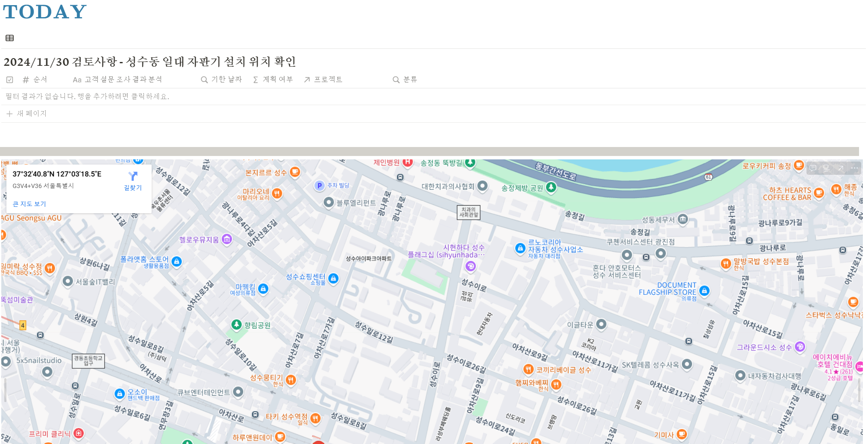Open the 분류 rollup column header
868x444 pixels.
tap(405, 79)
